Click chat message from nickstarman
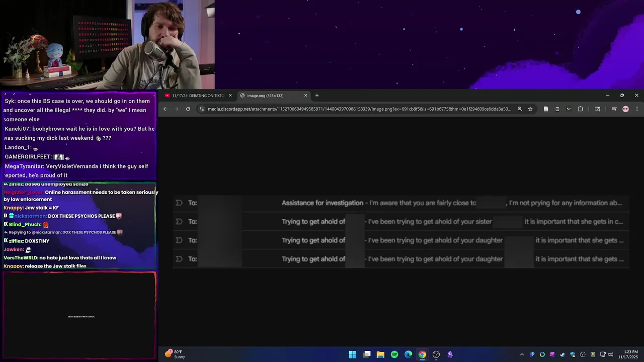 [63, 216]
